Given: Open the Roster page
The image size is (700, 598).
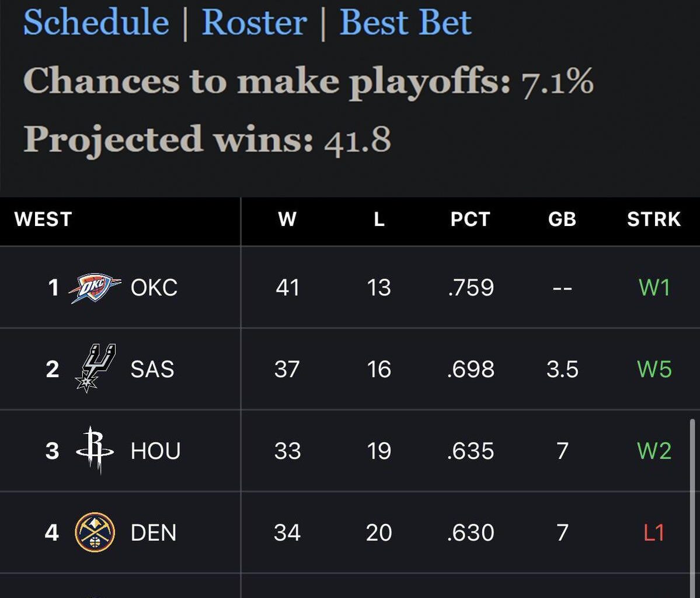Looking at the screenshot, I should point(253,22).
